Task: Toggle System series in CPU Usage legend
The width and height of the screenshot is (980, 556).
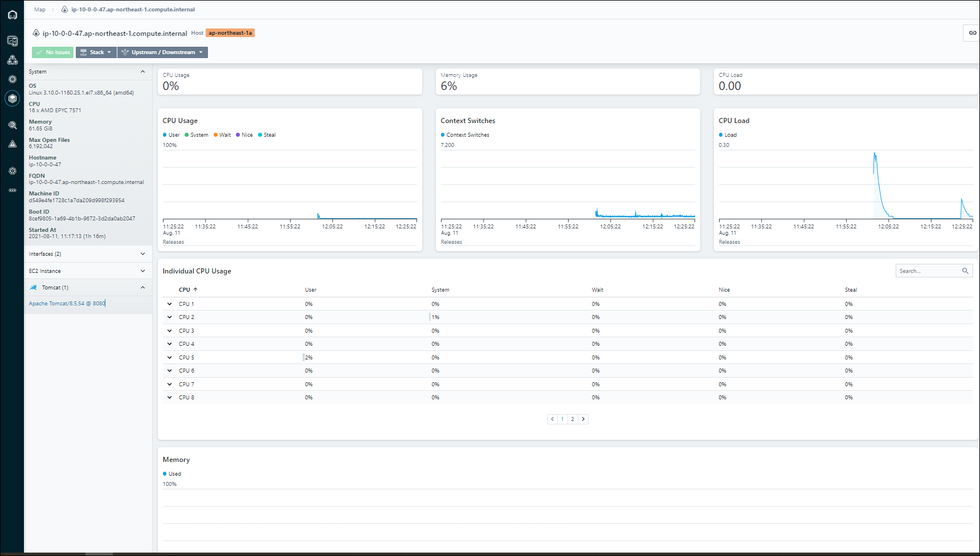Action: (197, 135)
